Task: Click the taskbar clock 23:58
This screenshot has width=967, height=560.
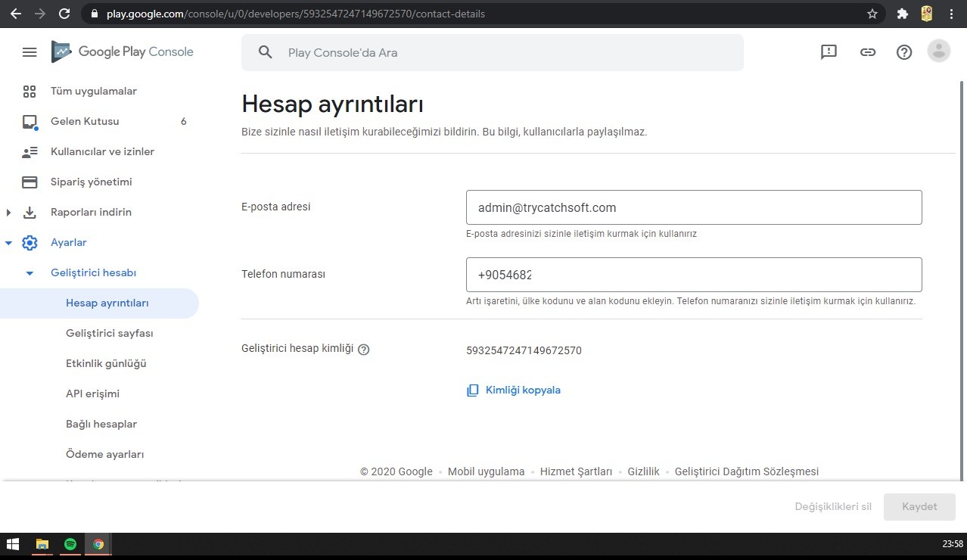Action: 953,544
